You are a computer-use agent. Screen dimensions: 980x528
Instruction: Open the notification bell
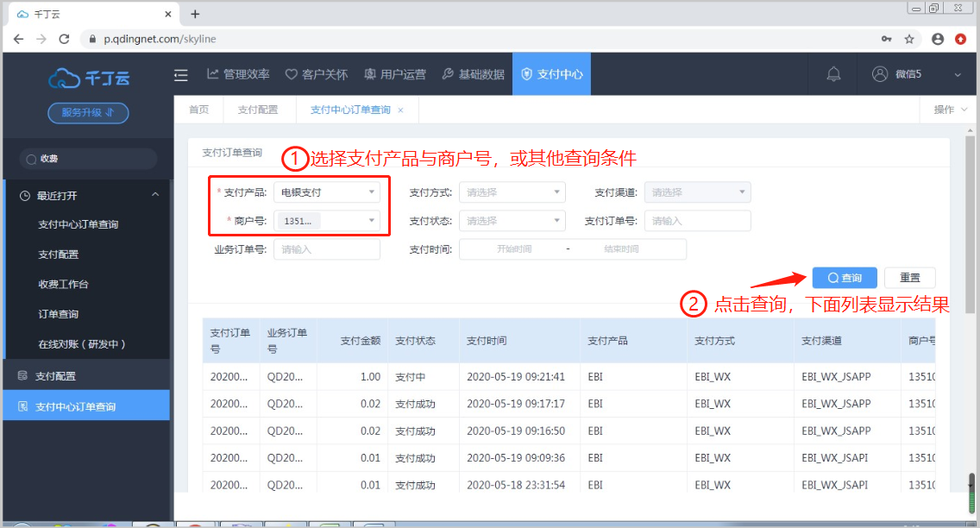point(833,74)
